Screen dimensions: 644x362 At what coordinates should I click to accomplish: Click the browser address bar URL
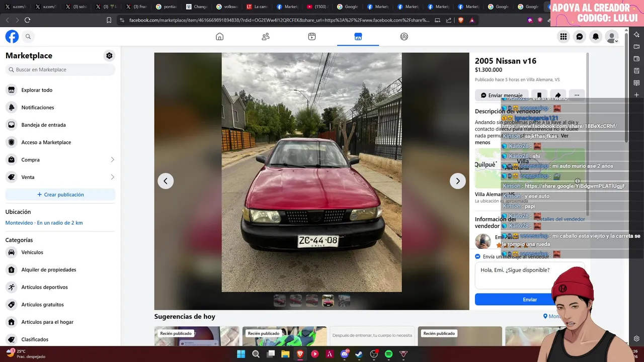coord(279,20)
